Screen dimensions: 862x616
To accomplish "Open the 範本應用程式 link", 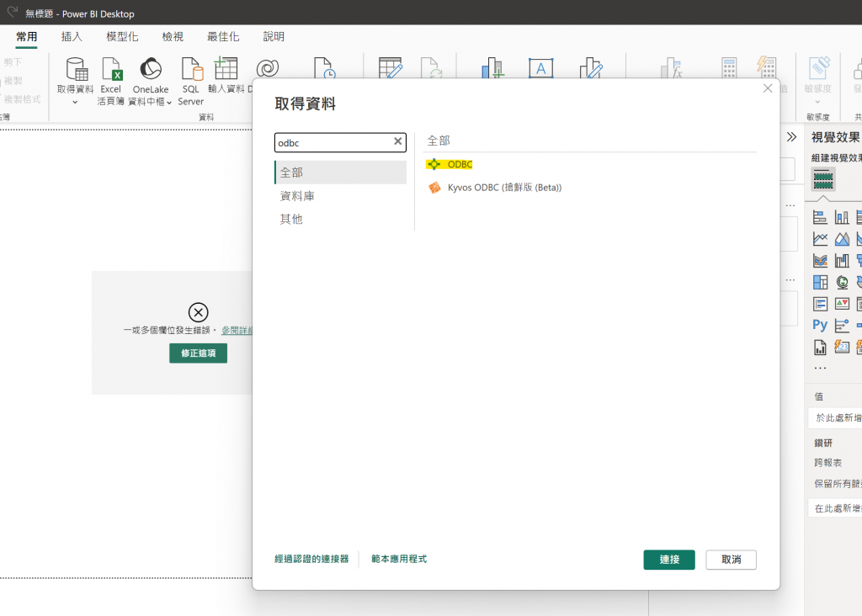I will tap(399, 559).
